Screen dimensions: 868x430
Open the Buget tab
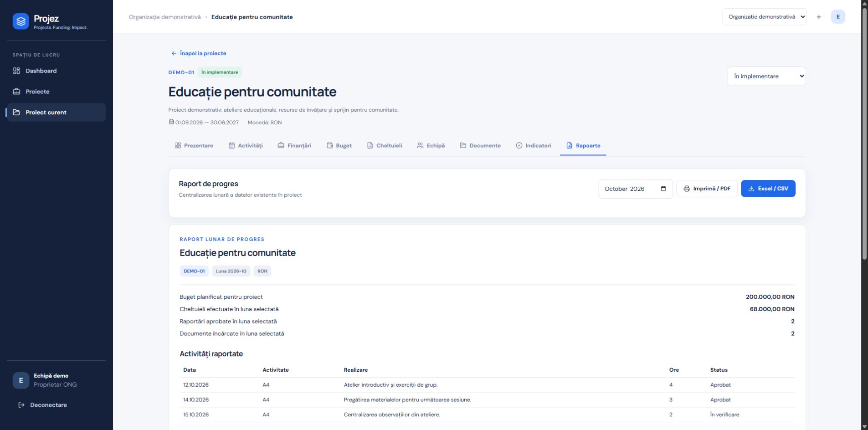339,146
